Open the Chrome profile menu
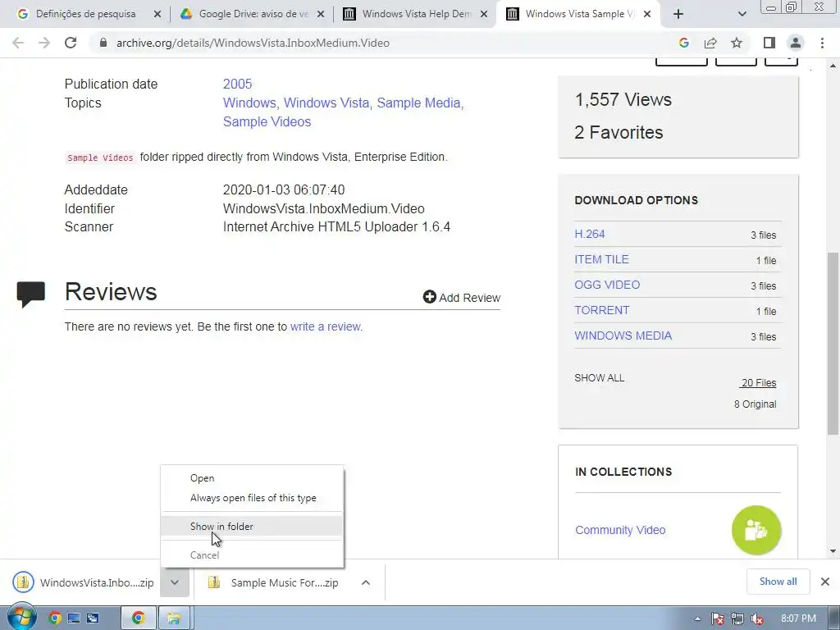Viewport: 840px width, 630px height. click(x=796, y=43)
